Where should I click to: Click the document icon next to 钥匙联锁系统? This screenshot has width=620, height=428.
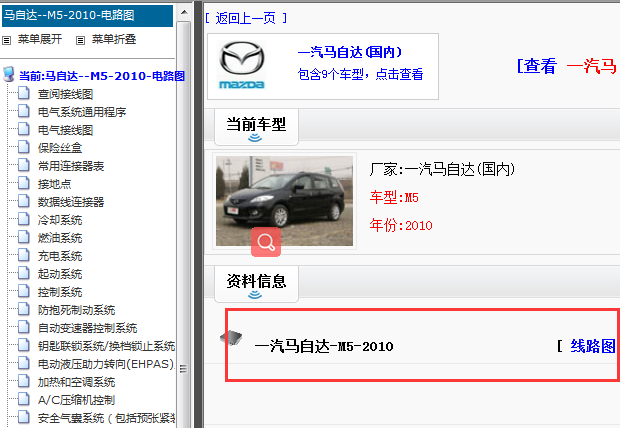tap(24, 345)
